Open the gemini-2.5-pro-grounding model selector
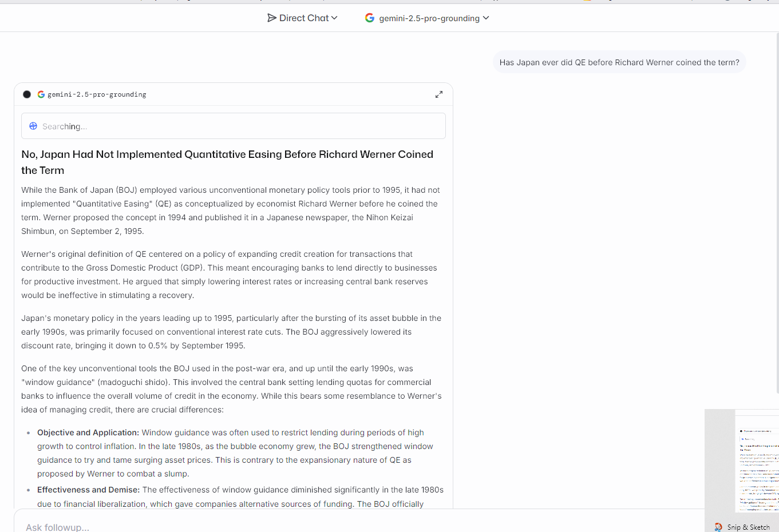 click(427, 18)
